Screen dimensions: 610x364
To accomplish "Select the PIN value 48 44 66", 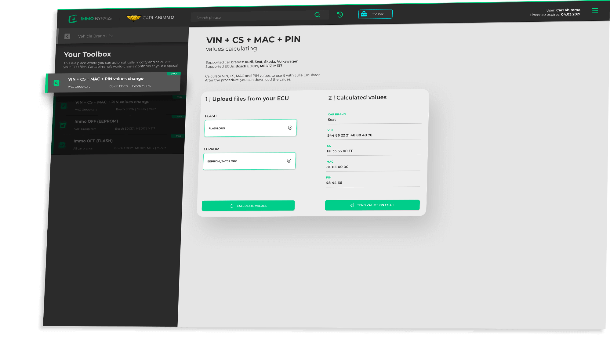I will 334,183.
